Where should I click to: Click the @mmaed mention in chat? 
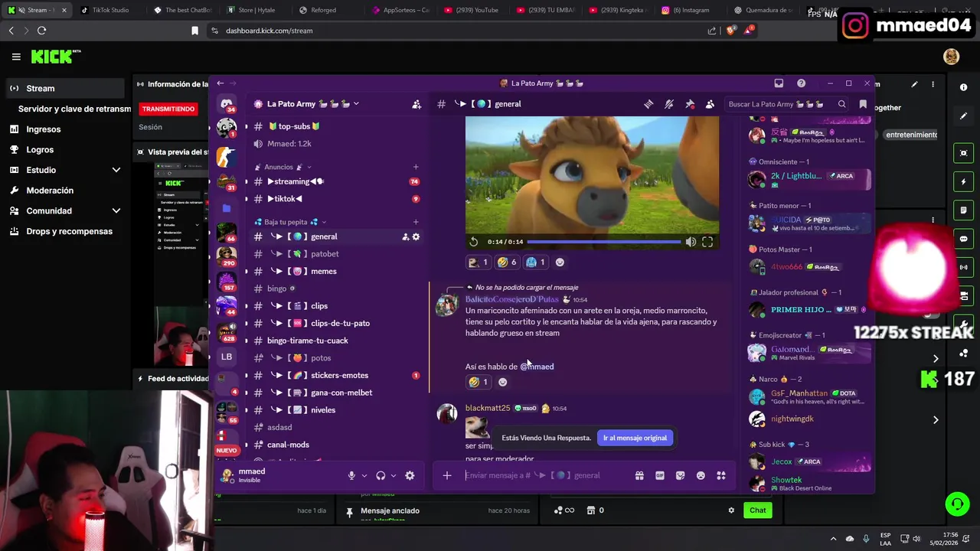tap(537, 367)
